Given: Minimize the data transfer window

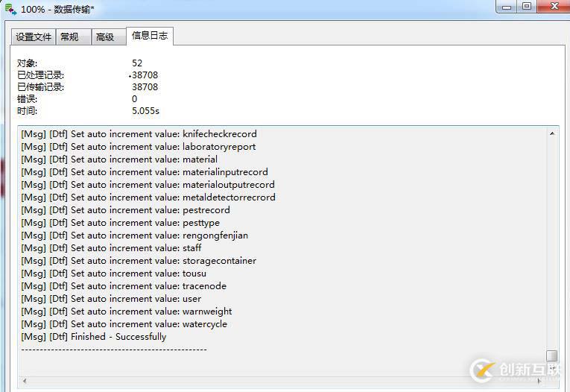Looking at the screenshot, I should click(508, 6).
